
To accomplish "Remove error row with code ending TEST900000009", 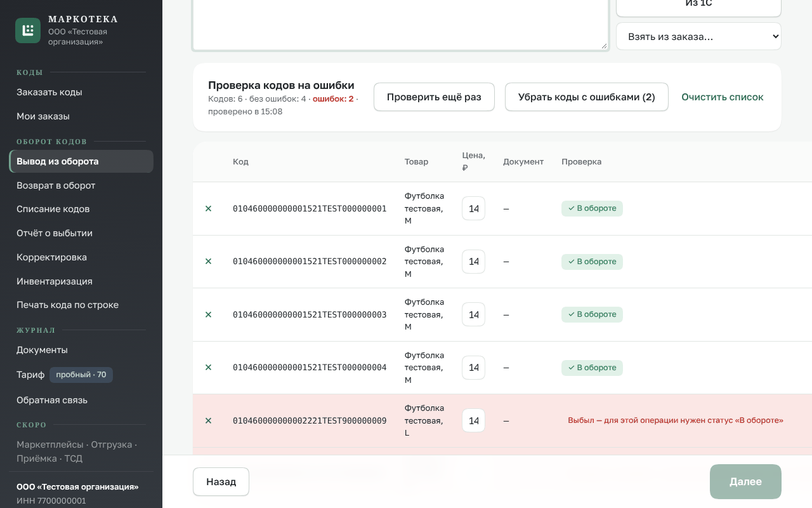I will pos(208,421).
